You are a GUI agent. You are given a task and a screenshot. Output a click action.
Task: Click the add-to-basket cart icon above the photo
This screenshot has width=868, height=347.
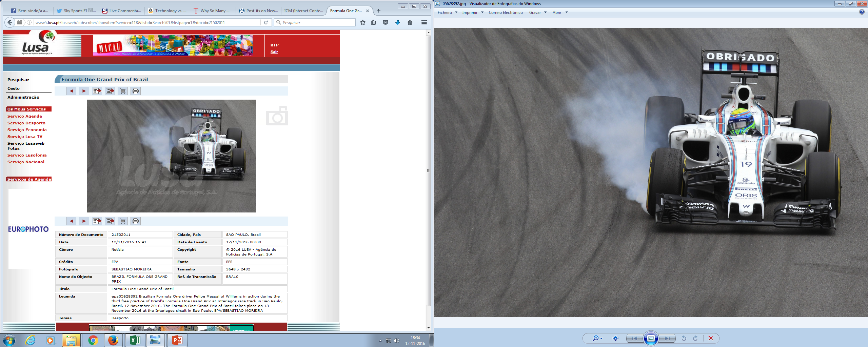(x=123, y=91)
